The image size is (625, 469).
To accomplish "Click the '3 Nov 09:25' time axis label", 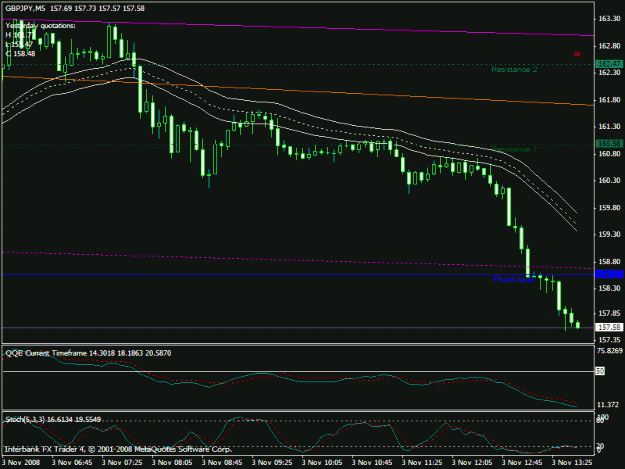I will point(272,463).
